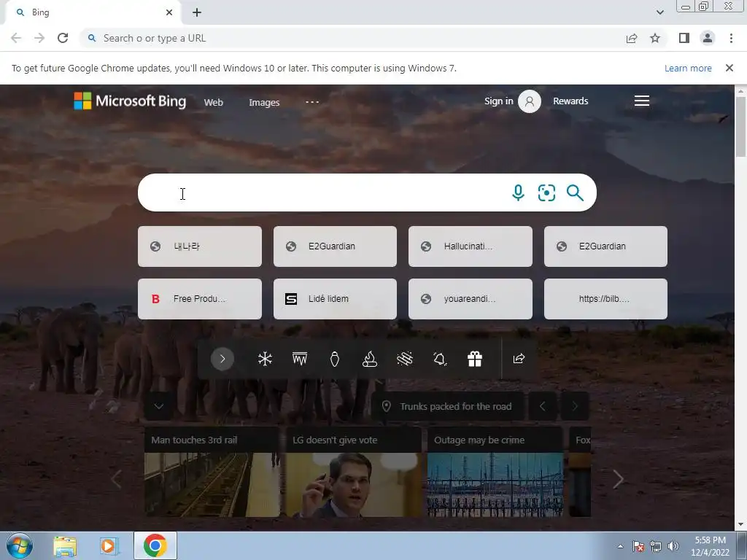Open the Web tab on Bing
Image resolution: width=747 pixels, height=560 pixels.
tap(214, 102)
